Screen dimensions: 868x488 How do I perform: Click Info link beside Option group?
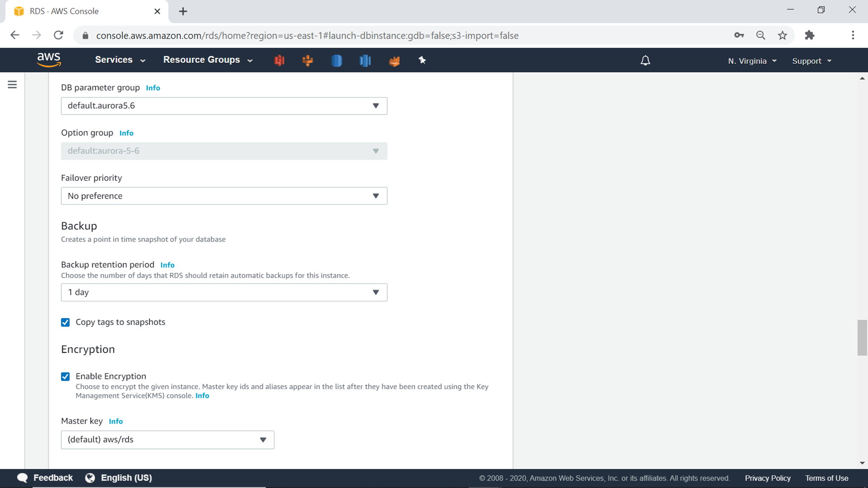126,133
